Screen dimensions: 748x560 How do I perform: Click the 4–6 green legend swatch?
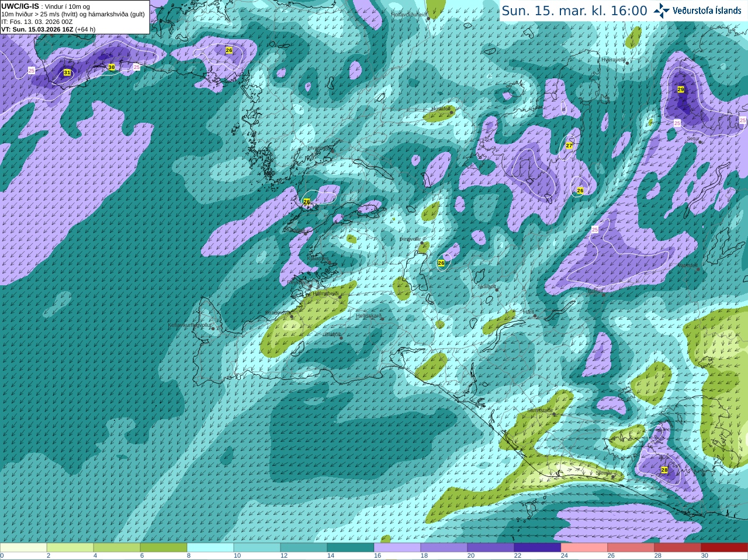pos(117,548)
